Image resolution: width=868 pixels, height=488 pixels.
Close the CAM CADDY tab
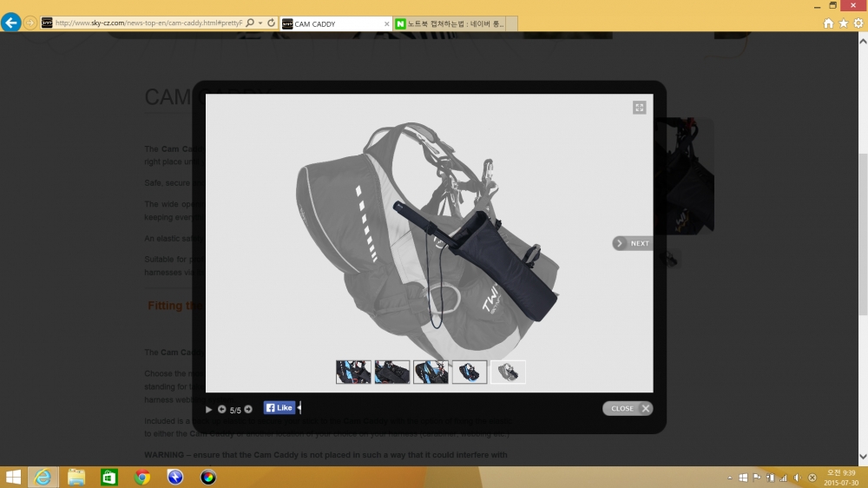coord(386,23)
